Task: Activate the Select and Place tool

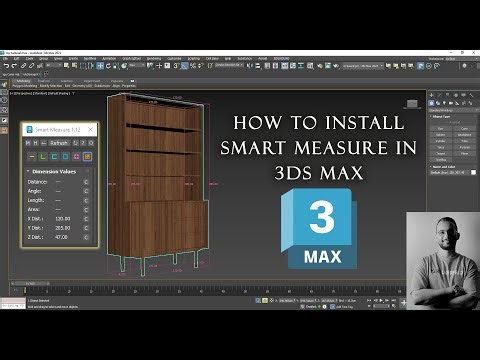Action: pyautogui.click(x=124, y=66)
